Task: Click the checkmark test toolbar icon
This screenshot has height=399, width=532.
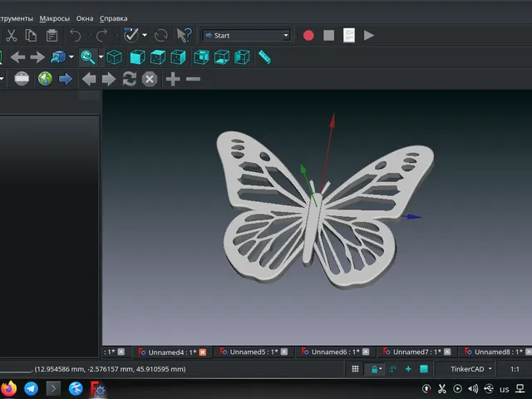Action: coord(131,35)
